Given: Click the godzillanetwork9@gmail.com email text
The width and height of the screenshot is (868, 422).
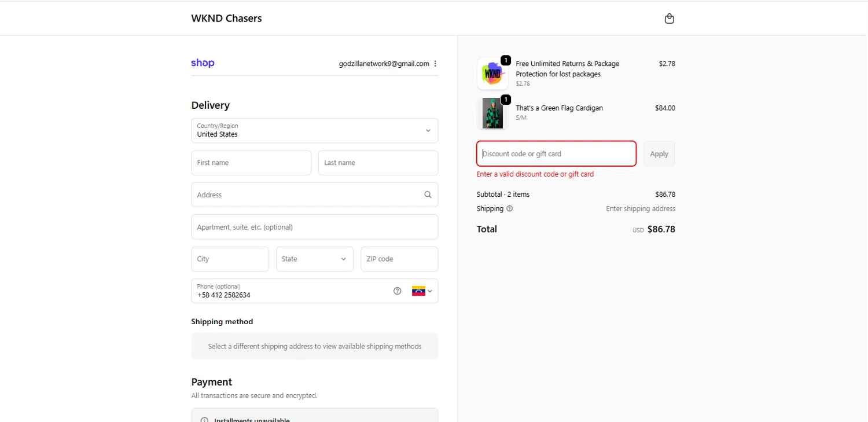Looking at the screenshot, I should tap(384, 64).
